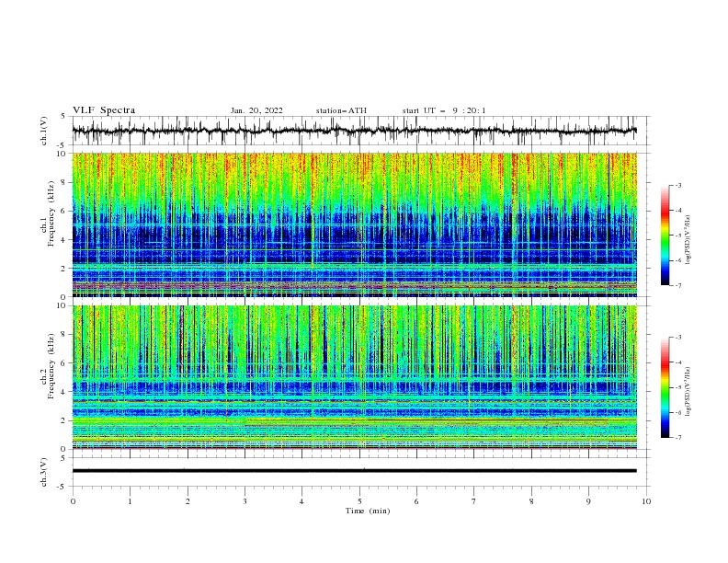Click the ch.2 spectrogram color bar
This screenshot has height=563, width=728.
coord(665,387)
